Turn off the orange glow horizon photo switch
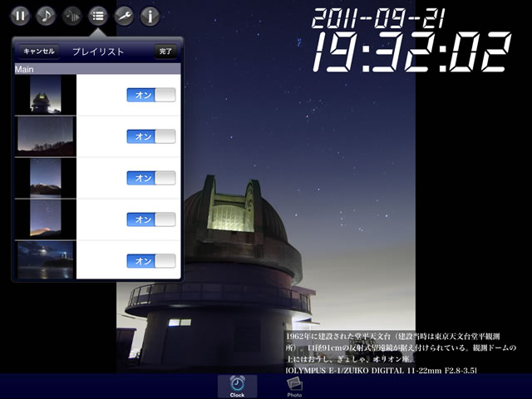The image size is (532, 399). tap(151, 219)
